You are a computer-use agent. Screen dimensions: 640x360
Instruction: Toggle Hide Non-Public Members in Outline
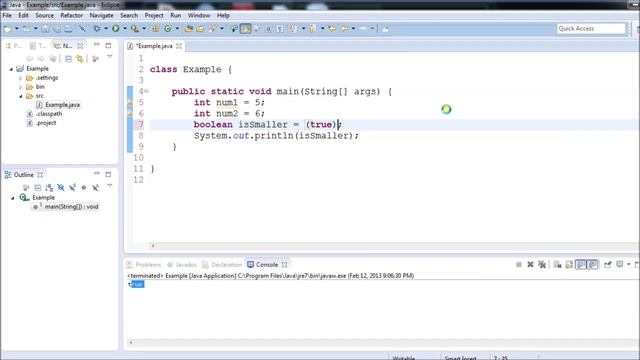[84, 188]
